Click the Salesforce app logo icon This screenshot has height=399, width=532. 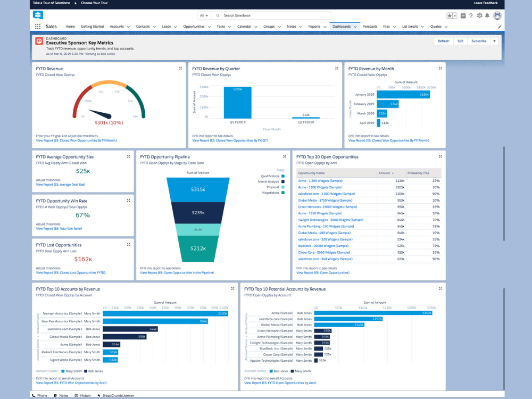(38, 15)
